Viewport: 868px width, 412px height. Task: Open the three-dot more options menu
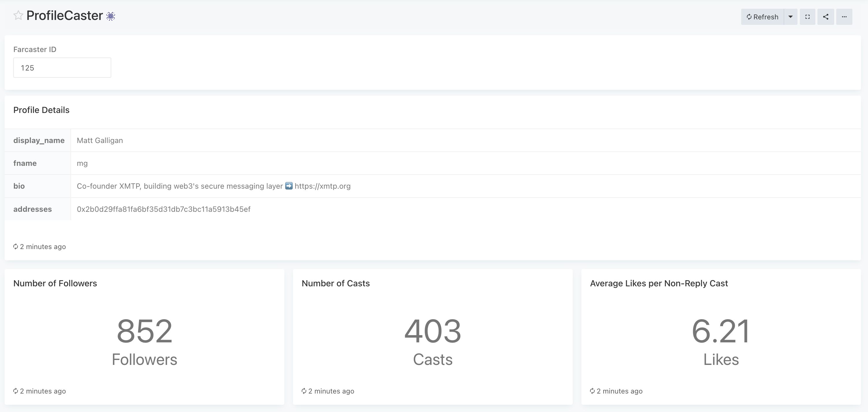coord(844,17)
